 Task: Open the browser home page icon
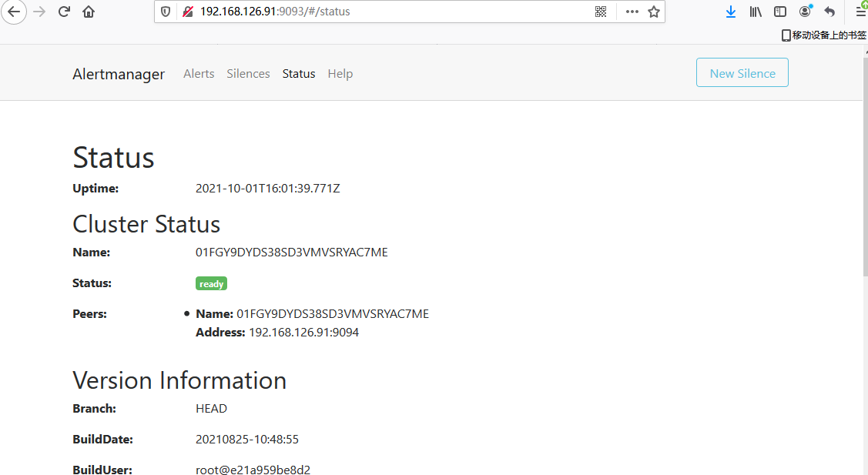click(x=89, y=12)
